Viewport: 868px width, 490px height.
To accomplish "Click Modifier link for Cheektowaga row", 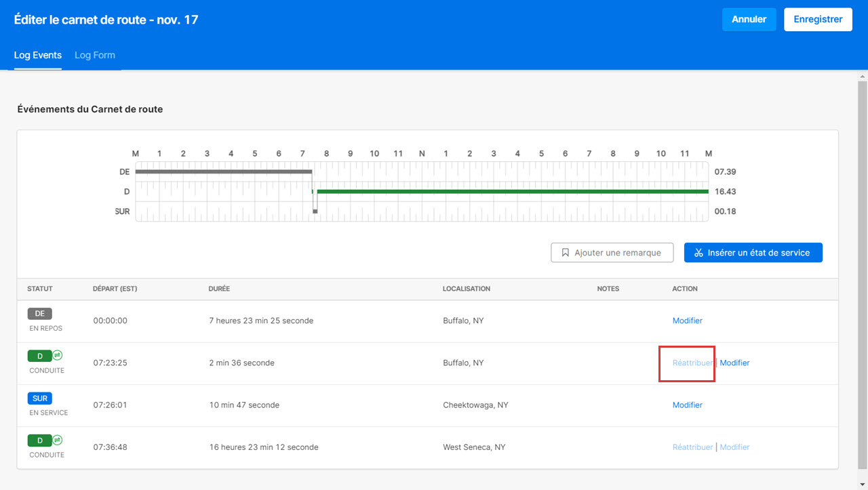I will 688,405.
